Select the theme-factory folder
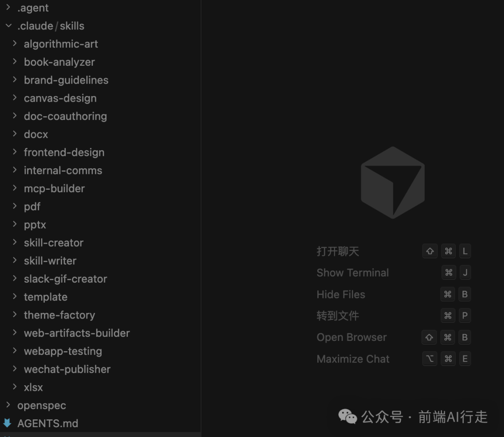 59,315
